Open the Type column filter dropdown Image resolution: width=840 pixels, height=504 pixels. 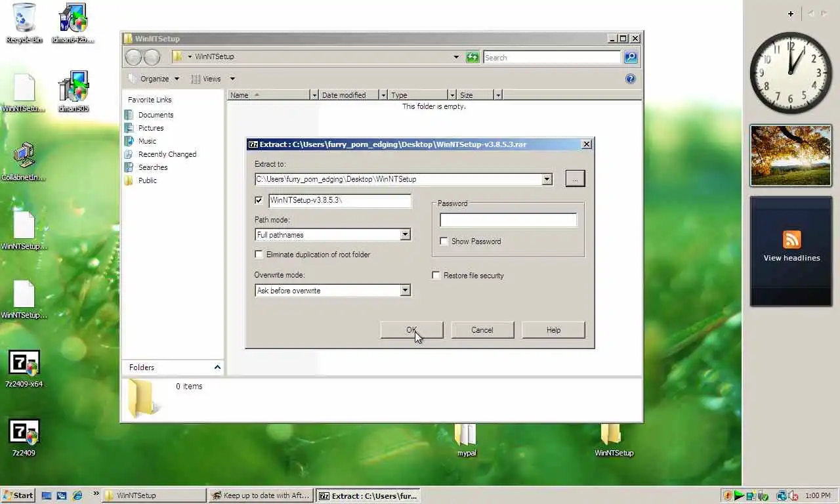pyautogui.click(x=451, y=95)
